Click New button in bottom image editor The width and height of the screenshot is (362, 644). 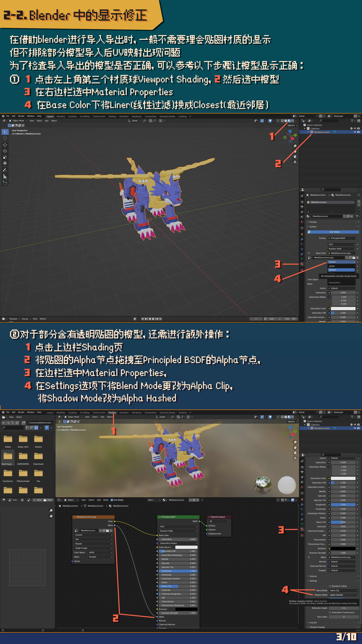(x=38, y=500)
